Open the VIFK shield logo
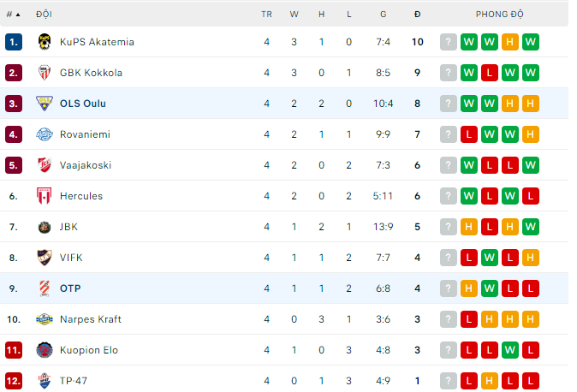577x392 pixels. click(45, 258)
